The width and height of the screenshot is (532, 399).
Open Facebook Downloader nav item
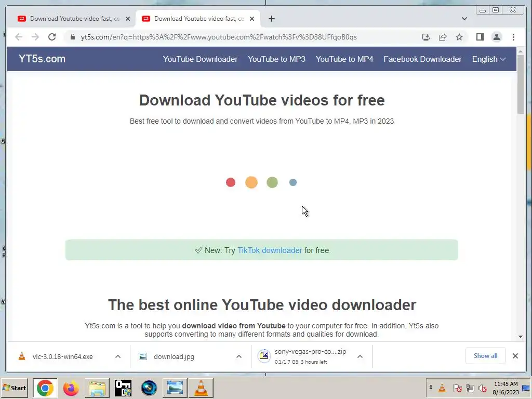422,59
